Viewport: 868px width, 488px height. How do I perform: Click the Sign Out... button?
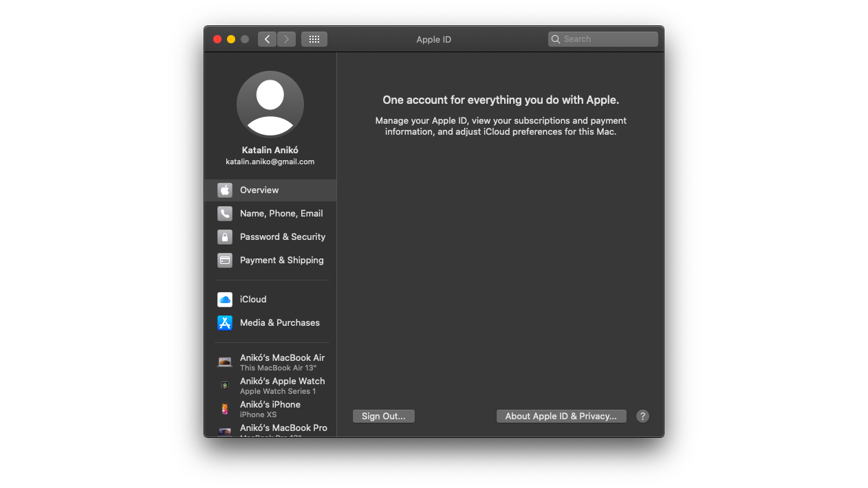384,416
